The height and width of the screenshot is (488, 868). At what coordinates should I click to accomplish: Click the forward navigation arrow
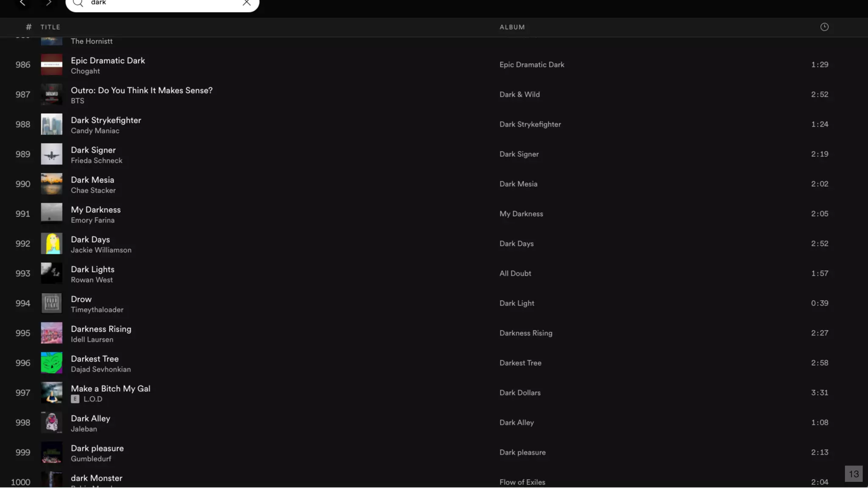(49, 3)
